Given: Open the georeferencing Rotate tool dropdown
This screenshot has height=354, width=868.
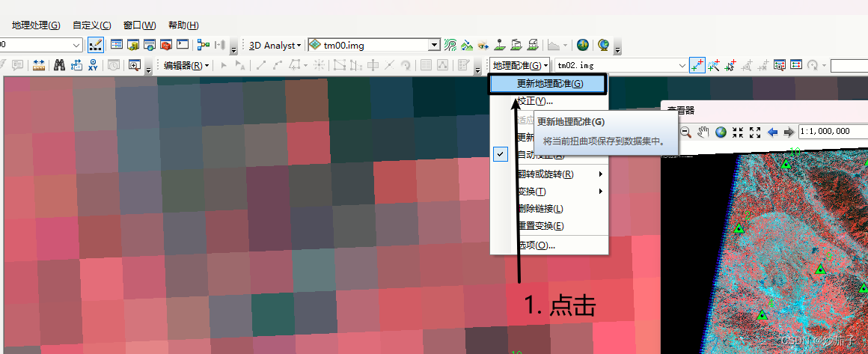Looking at the screenshot, I should click(824, 66).
